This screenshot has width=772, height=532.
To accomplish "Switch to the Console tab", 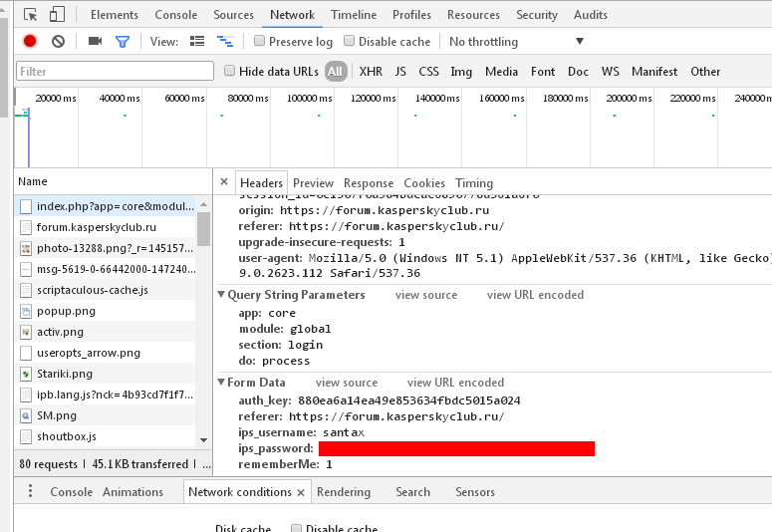I will (x=175, y=15).
